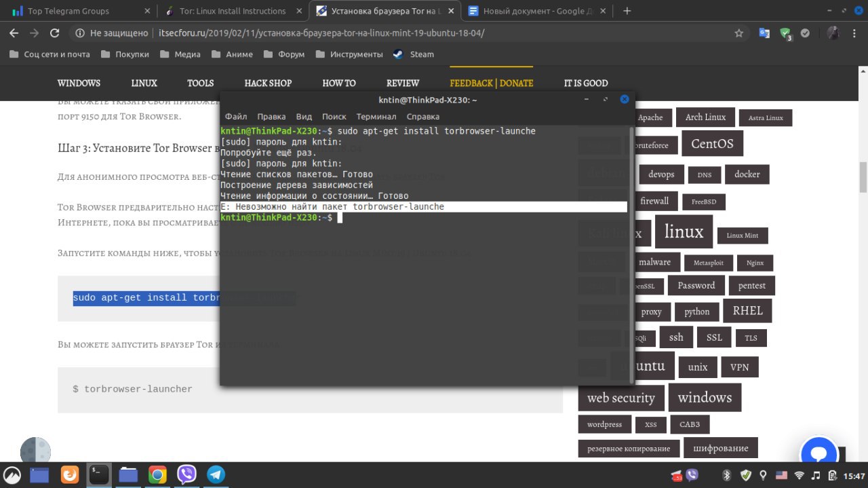Image resolution: width=868 pixels, height=488 pixels.
Task: Open a new browser tab with plus
Action: tap(627, 11)
